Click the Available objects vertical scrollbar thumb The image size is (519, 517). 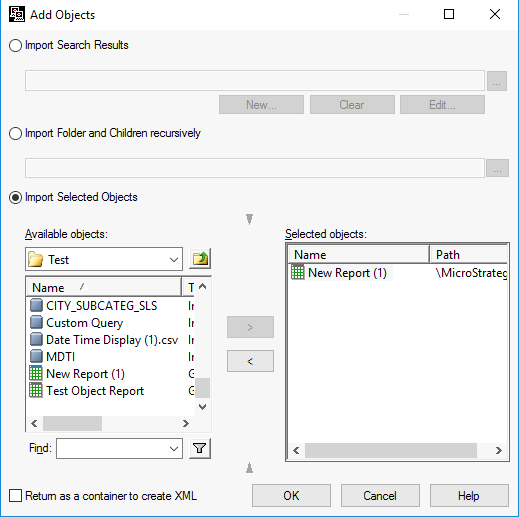(202, 388)
